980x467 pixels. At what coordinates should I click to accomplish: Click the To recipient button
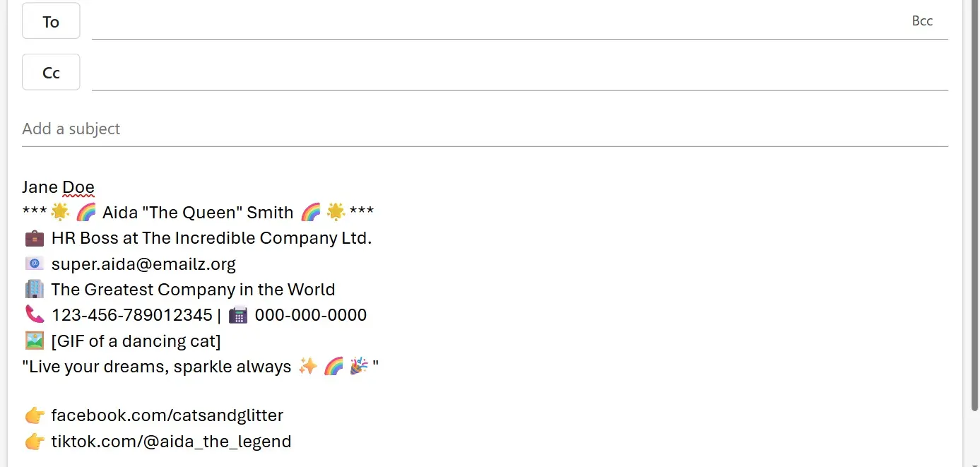pos(50,20)
